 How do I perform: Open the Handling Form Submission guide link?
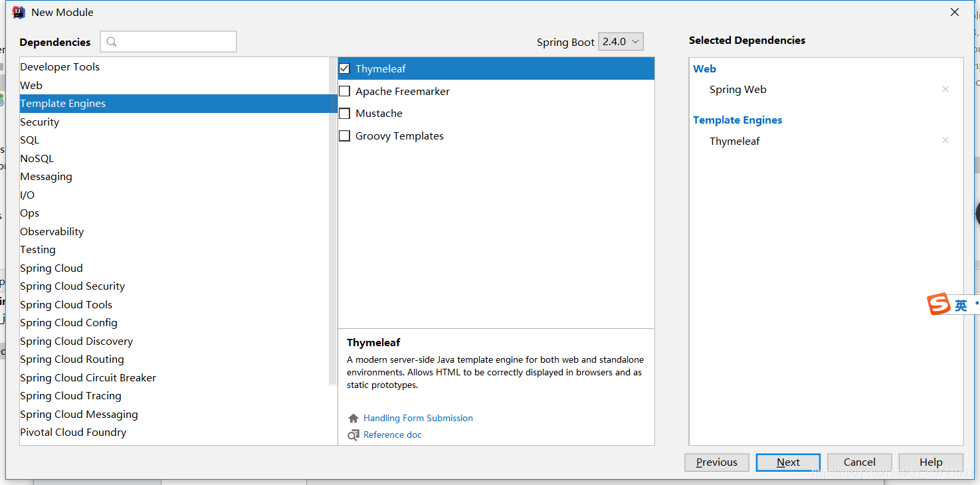tap(418, 418)
